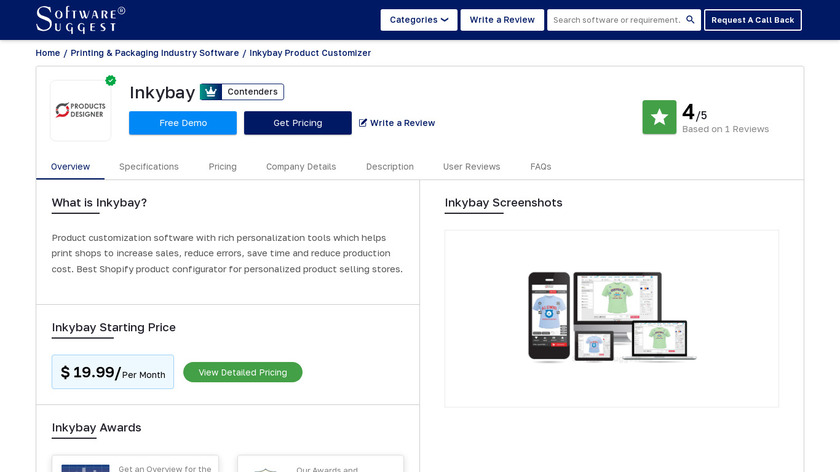Click the What is Inkybay? heading
This screenshot has height=472, width=840.
pyautogui.click(x=99, y=203)
